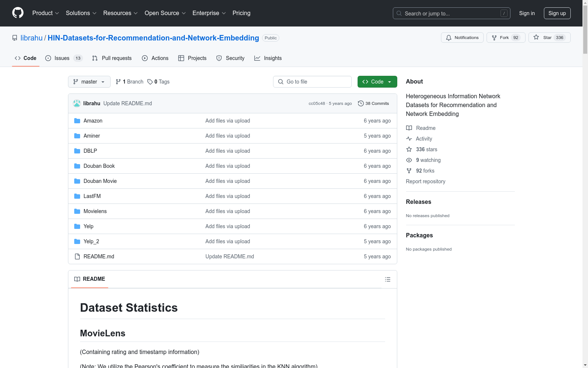This screenshot has height=368, width=588.
Task: Click the Movielens folder icon
Action: [77, 211]
